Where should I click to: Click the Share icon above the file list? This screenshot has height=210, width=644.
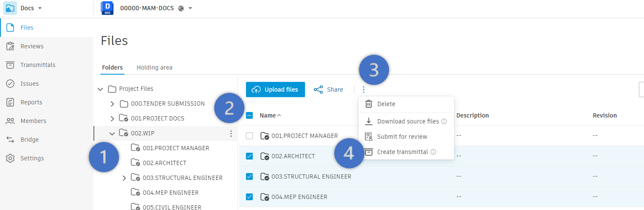[318, 89]
